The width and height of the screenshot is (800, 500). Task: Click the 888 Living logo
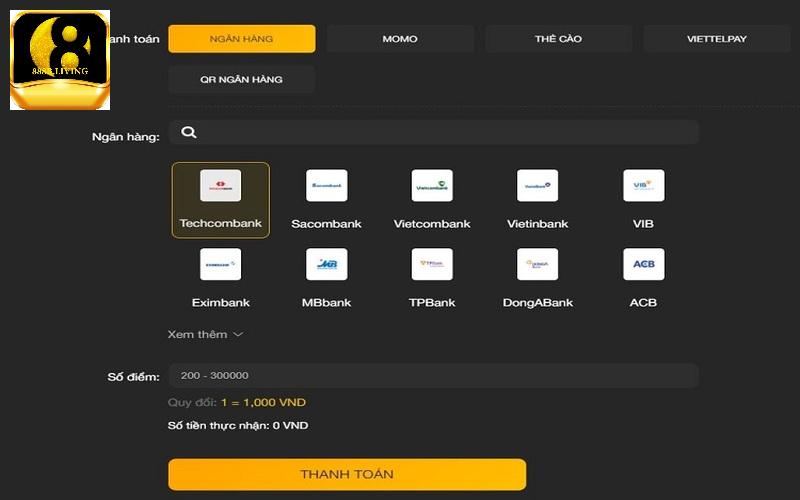[60, 60]
